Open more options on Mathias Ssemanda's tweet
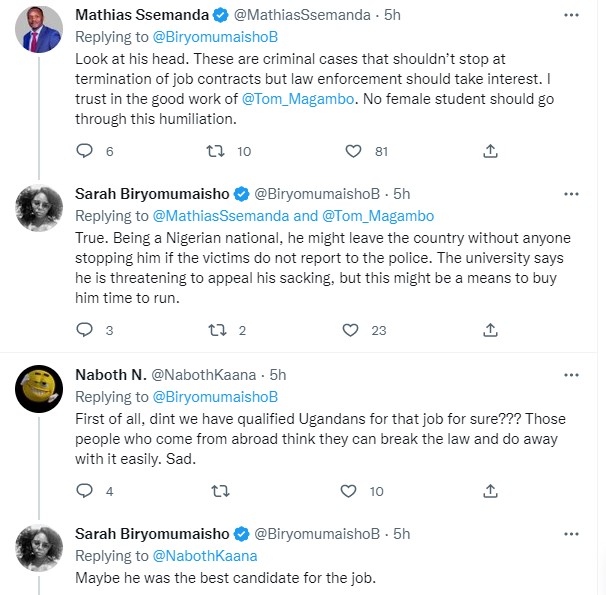The height and width of the screenshot is (595, 606). 571,17
